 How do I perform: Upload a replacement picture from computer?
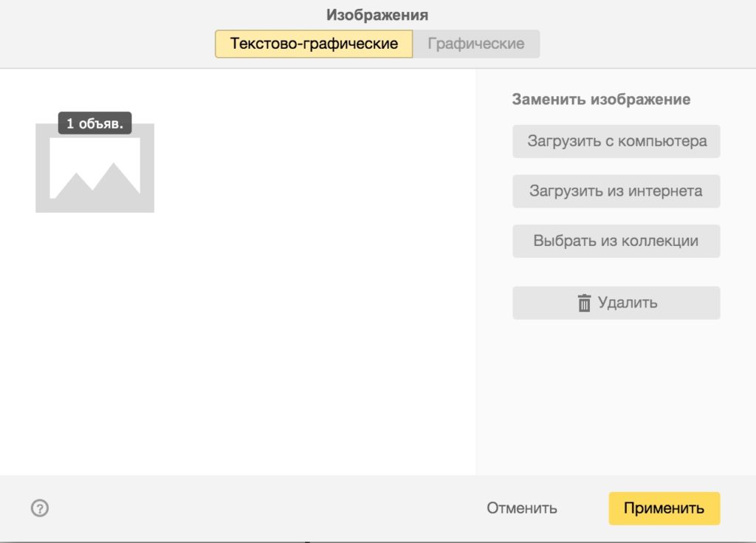[x=616, y=141]
